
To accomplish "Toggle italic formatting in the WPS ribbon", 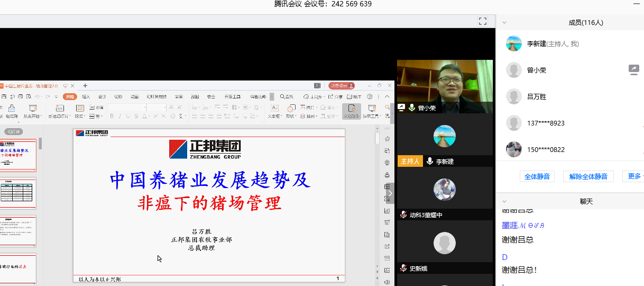I will 120,116.
